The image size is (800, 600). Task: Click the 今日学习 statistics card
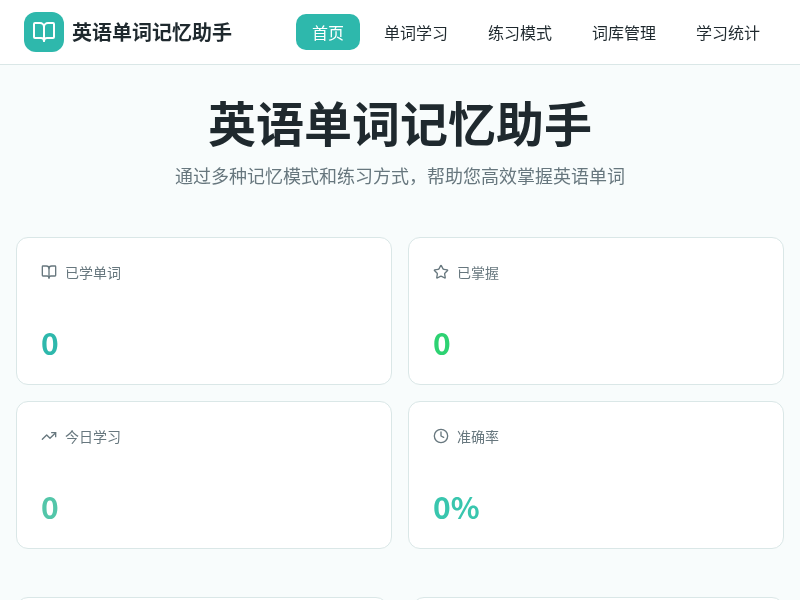pos(204,474)
